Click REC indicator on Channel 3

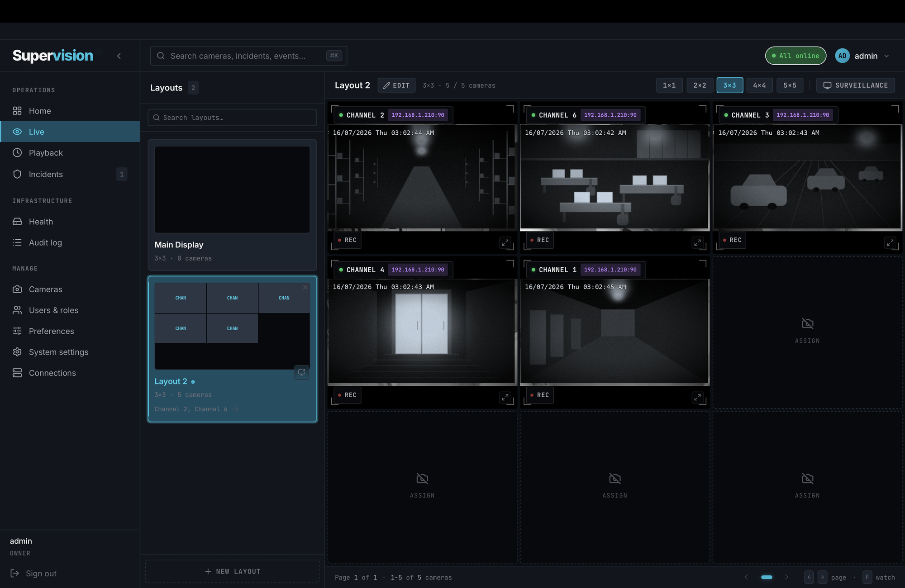point(733,240)
